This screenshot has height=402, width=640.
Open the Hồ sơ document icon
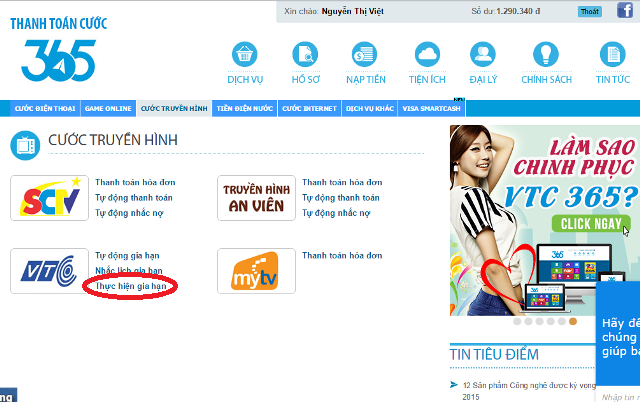[305, 54]
